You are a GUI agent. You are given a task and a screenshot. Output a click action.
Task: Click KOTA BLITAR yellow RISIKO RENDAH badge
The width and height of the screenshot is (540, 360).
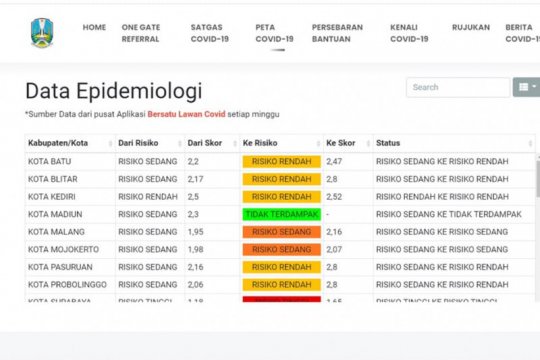[x=282, y=179]
